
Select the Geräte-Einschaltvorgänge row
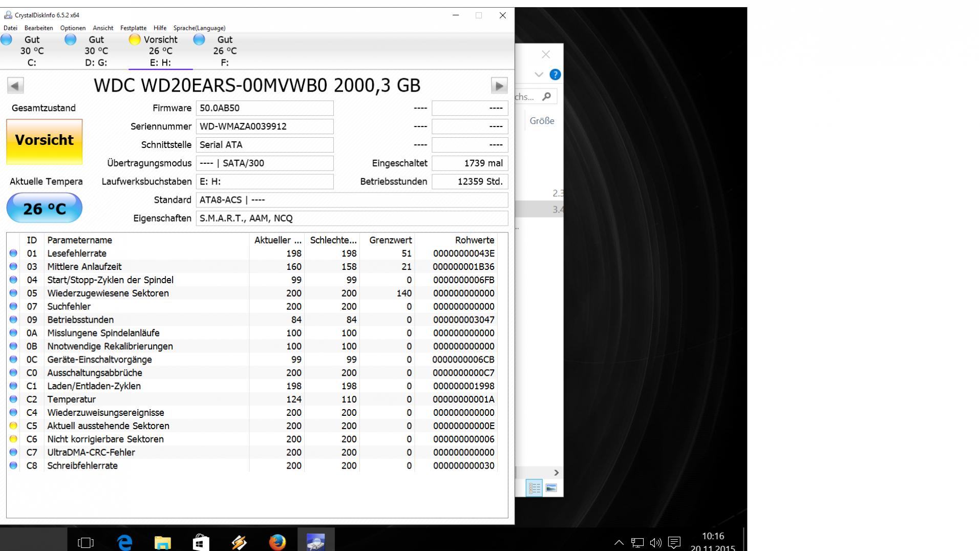tap(252, 359)
